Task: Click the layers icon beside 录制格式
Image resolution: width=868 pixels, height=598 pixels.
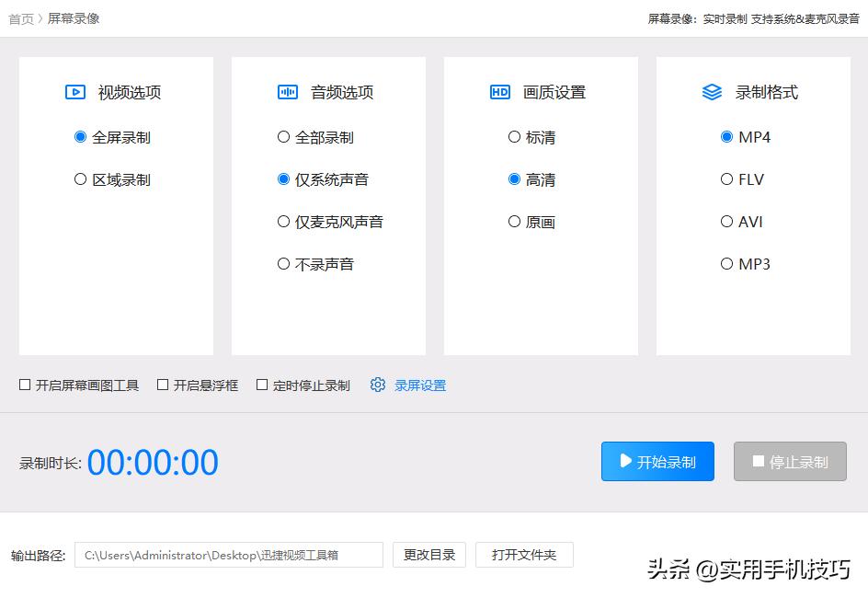Action: point(712,92)
